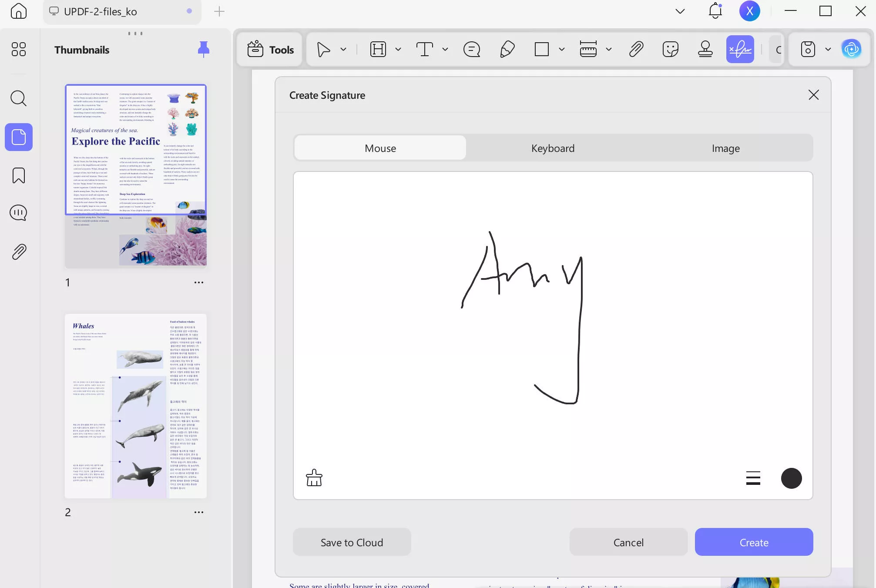The width and height of the screenshot is (876, 588).
Task: Click the Create button
Action: point(754,542)
